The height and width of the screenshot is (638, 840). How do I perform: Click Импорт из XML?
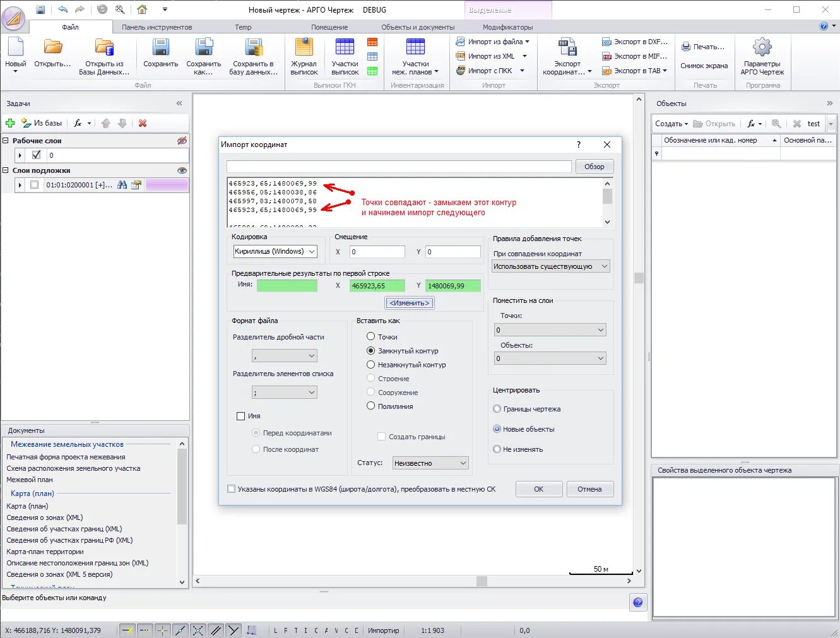[491, 56]
